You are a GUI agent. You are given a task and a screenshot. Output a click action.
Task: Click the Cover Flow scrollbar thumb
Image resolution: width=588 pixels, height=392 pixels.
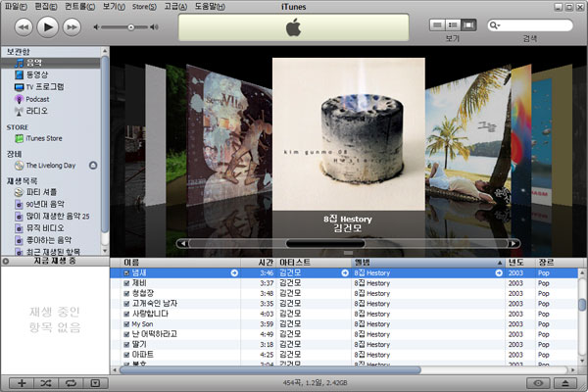(x=325, y=243)
